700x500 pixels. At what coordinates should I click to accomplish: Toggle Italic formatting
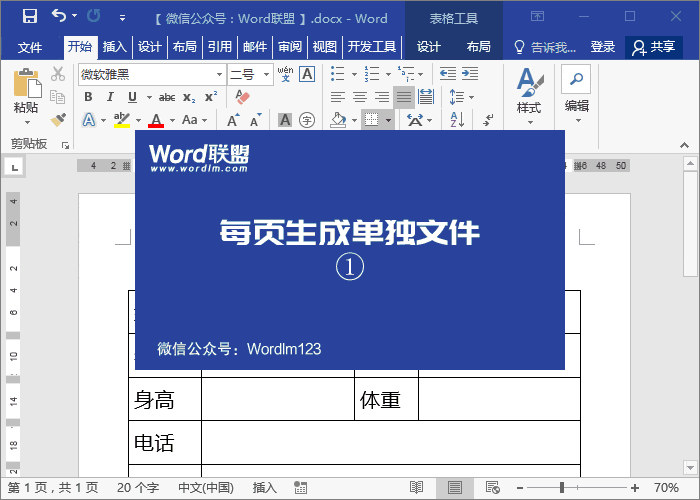coord(110,96)
